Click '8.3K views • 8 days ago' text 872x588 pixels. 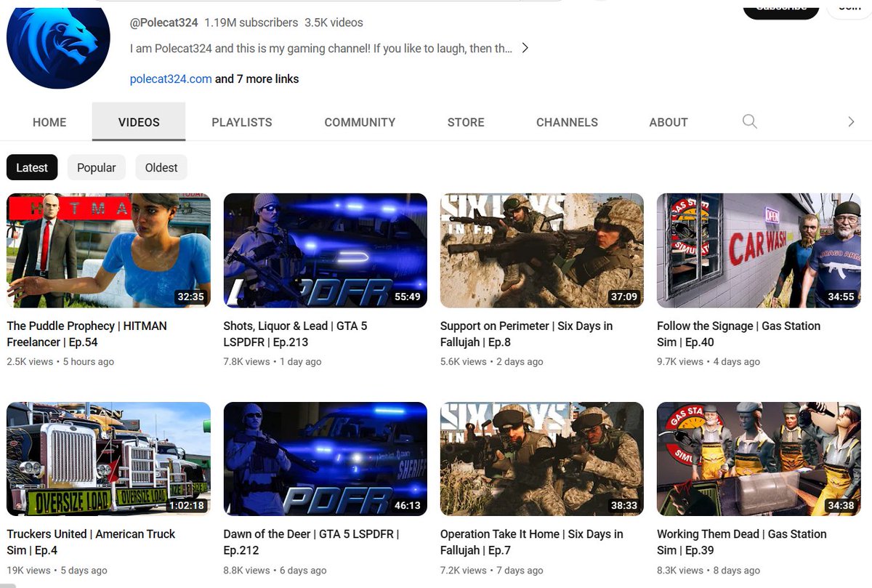[x=708, y=571]
